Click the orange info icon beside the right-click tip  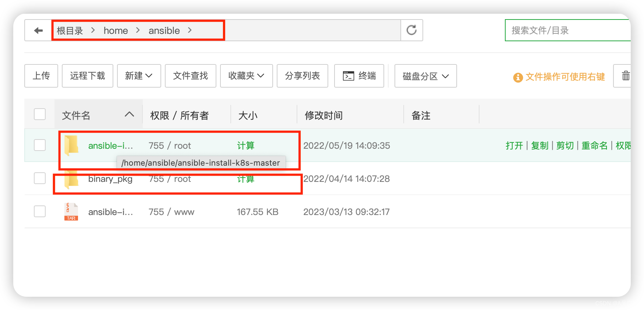coord(518,77)
